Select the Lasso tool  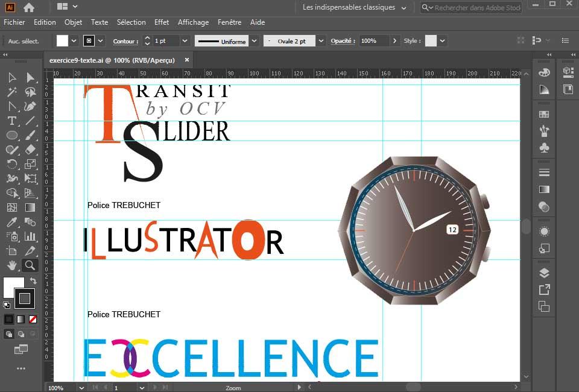(30, 92)
